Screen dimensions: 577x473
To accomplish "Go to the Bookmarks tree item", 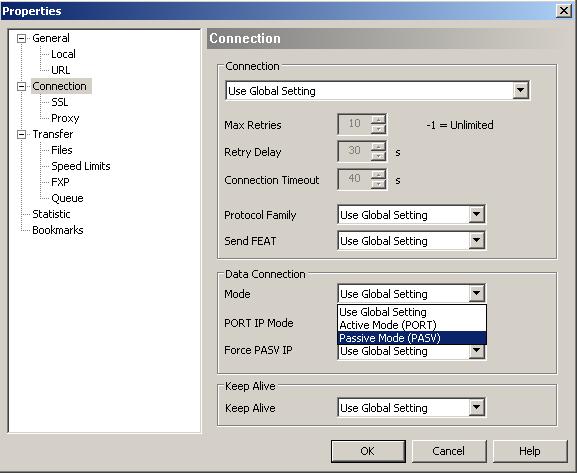I will (x=58, y=230).
